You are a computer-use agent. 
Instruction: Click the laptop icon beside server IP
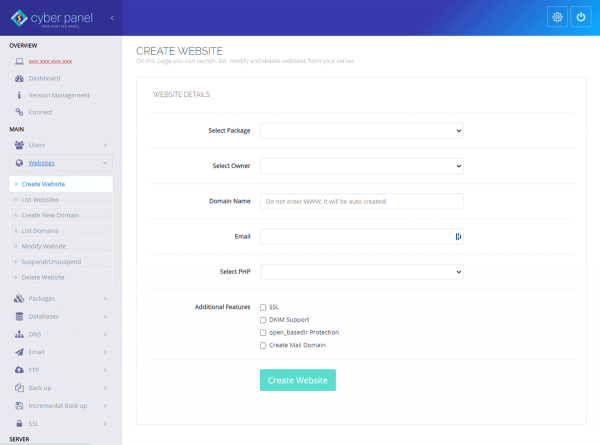19,61
